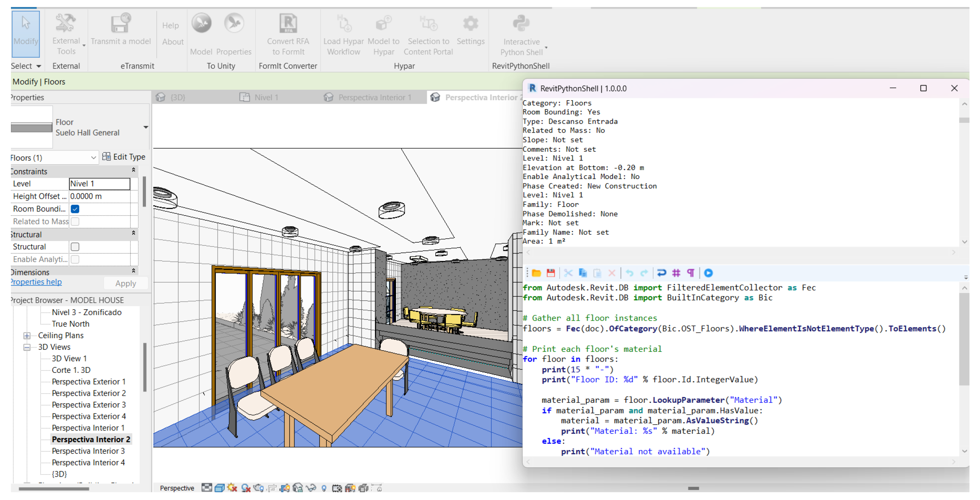Click the Height Offset value field
Viewport: 980px width, 500px height.
pos(99,196)
